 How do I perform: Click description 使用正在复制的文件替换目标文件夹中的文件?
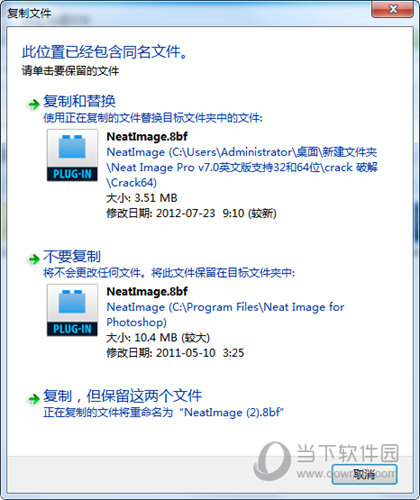point(153,118)
